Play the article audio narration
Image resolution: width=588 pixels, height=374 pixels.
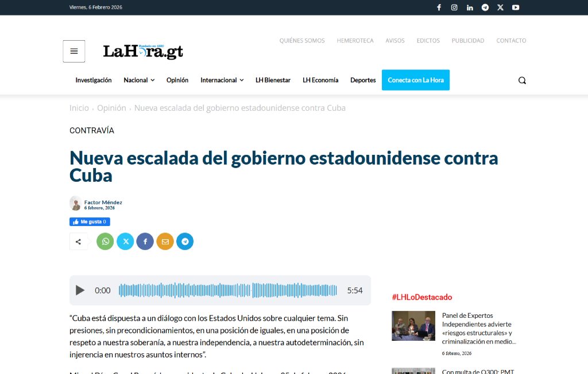(80, 290)
